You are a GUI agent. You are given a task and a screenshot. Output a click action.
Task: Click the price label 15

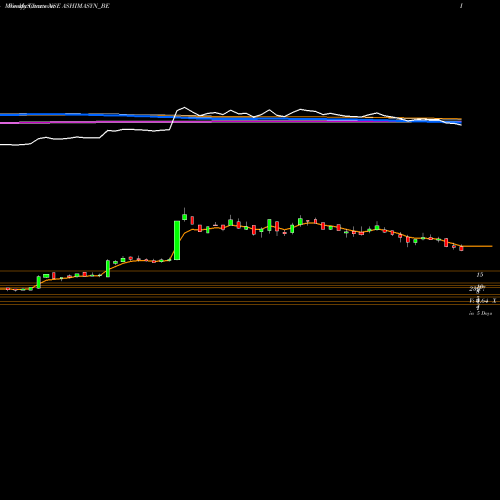tap(480, 275)
